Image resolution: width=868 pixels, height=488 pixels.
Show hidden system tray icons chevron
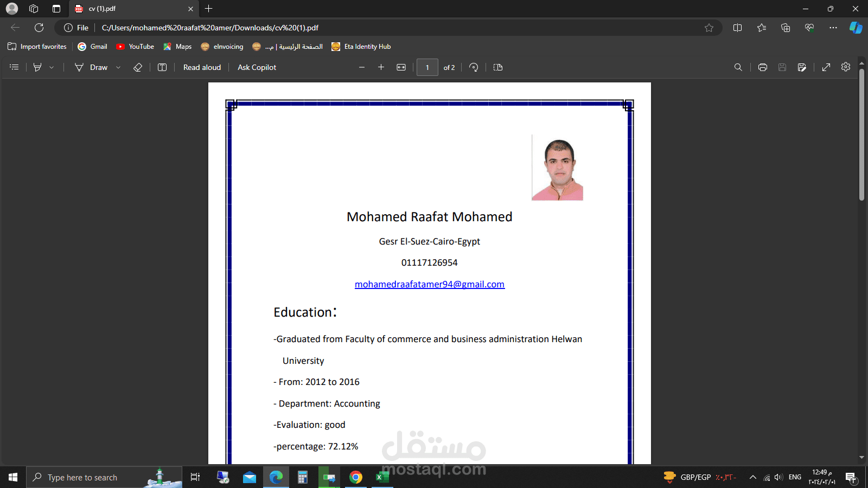(752, 477)
